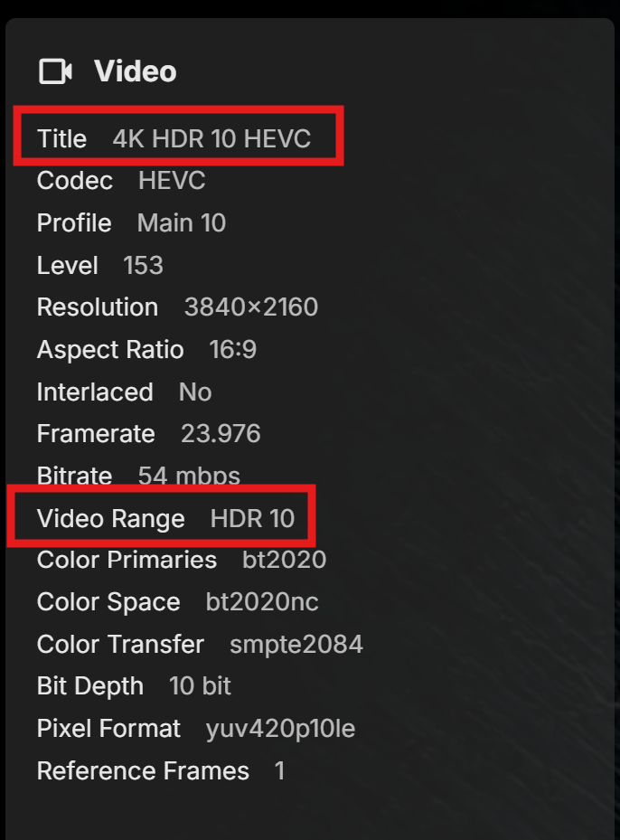Click the Title field label
The width and height of the screenshot is (620, 840).
[x=61, y=138]
